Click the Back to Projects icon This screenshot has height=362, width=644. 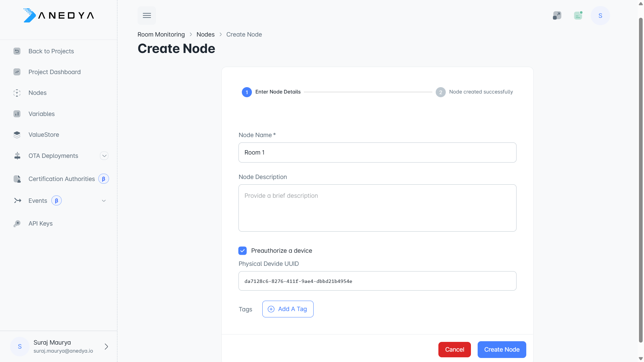[17, 51]
